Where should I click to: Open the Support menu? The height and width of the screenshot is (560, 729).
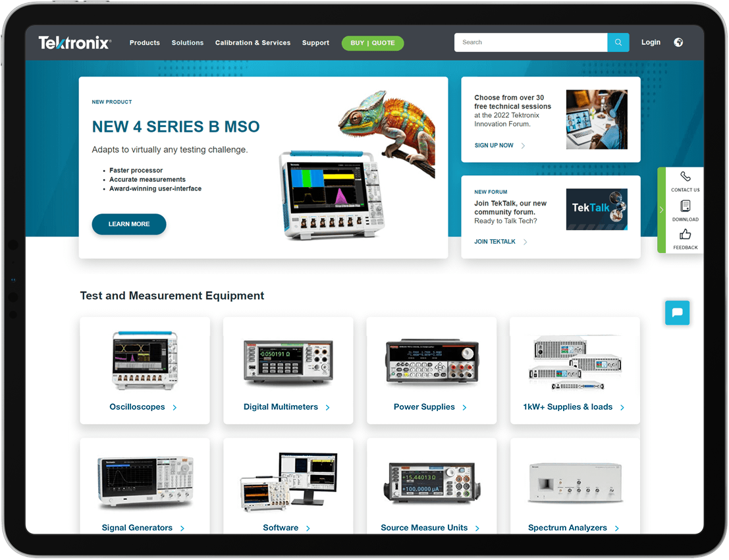tap(315, 43)
